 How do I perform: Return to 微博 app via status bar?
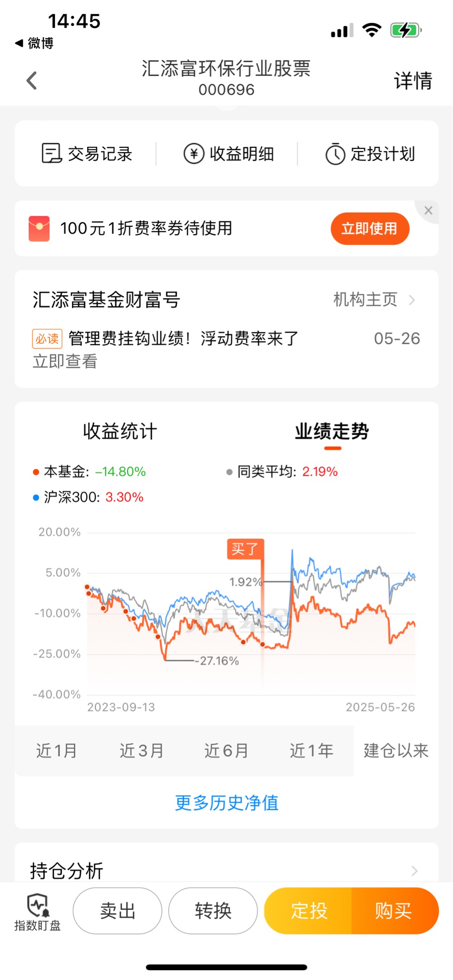click(x=34, y=43)
